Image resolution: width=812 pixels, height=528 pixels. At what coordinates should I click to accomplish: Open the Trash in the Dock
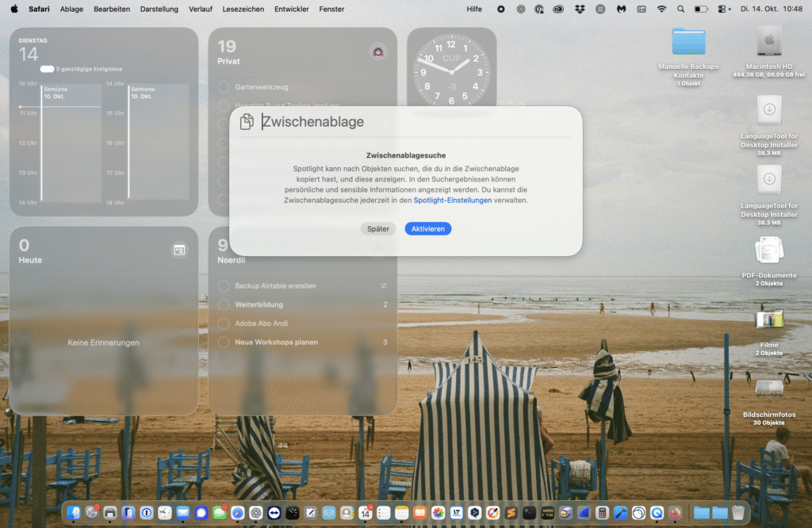coord(738,513)
